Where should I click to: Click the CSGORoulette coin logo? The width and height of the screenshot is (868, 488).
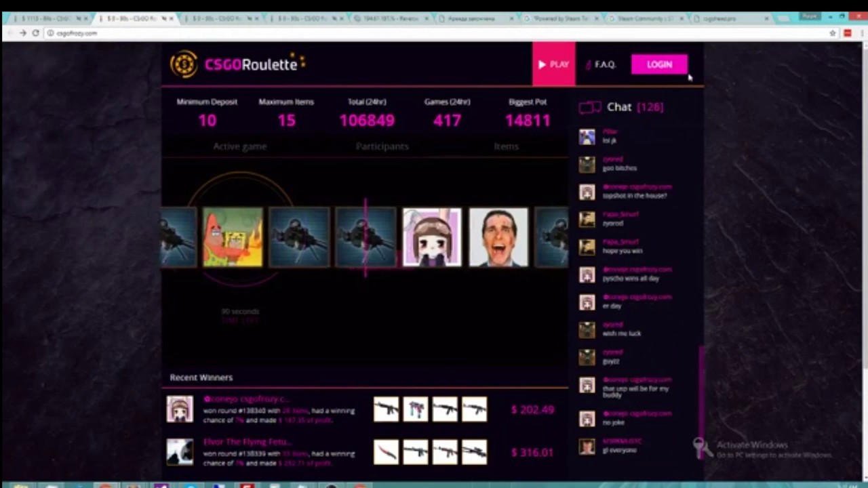(x=183, y=64)
